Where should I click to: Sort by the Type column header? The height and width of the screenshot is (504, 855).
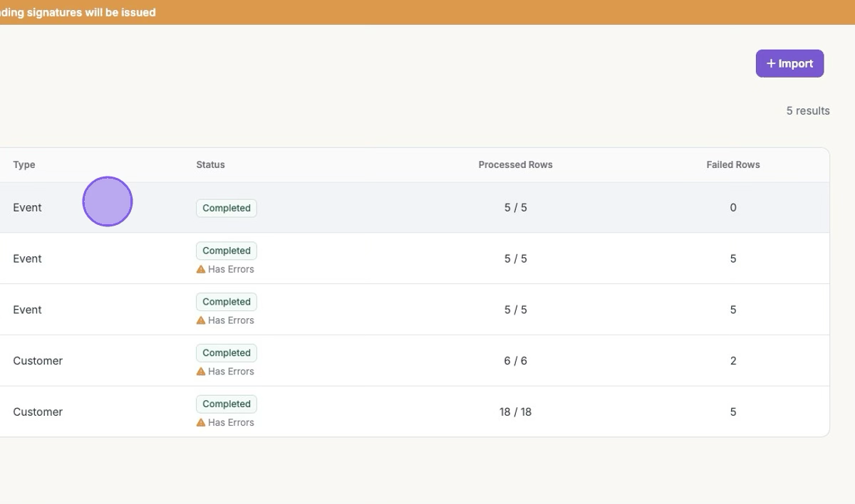tap(24, 164)
